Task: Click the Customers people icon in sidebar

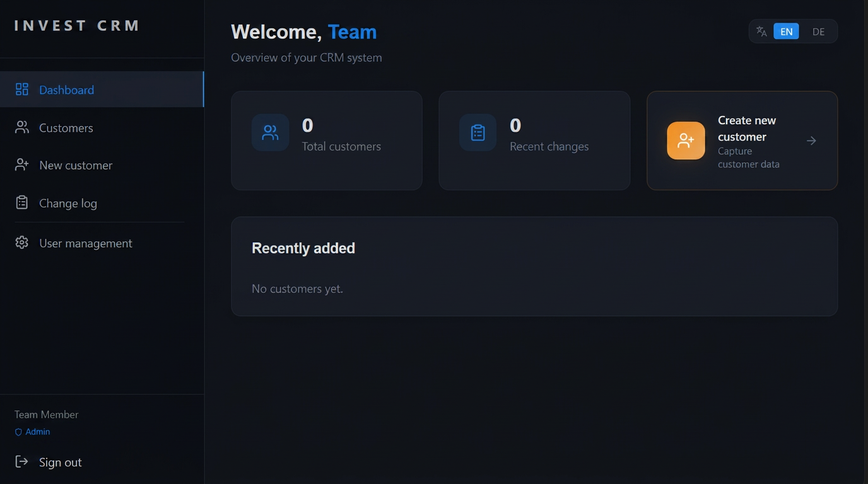Action: [x=22, y=127]
